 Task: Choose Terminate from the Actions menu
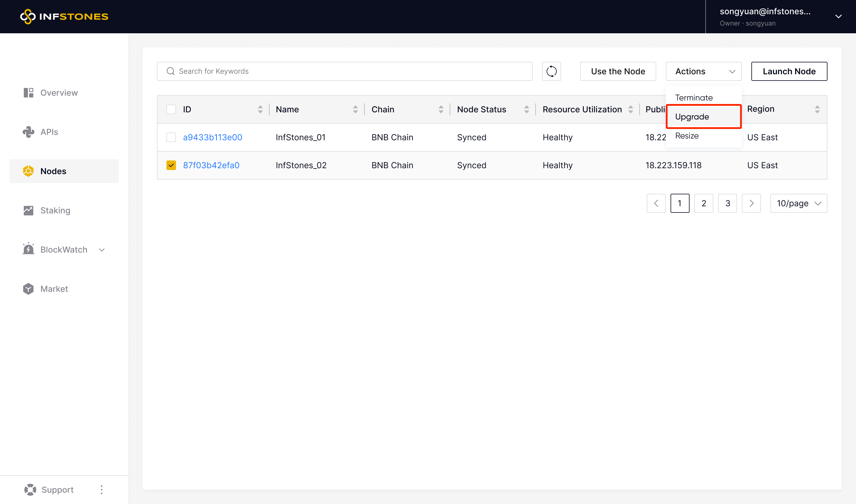[694, 98]
